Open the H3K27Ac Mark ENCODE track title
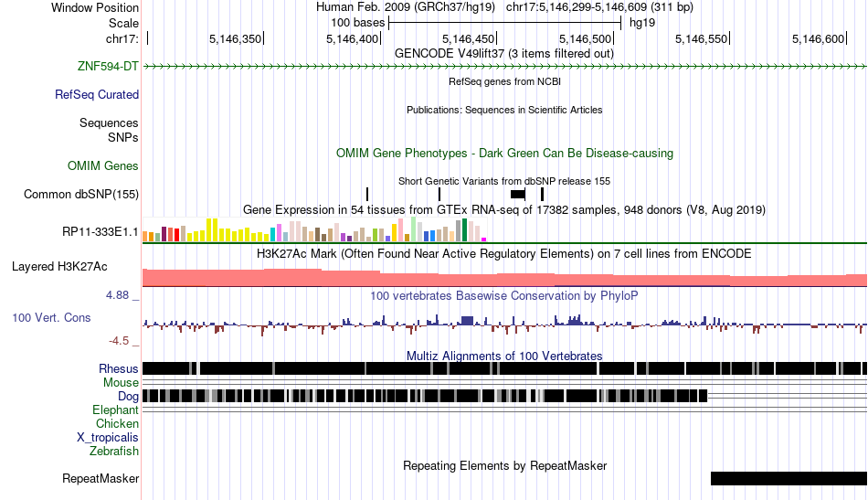 coord(504,253)
